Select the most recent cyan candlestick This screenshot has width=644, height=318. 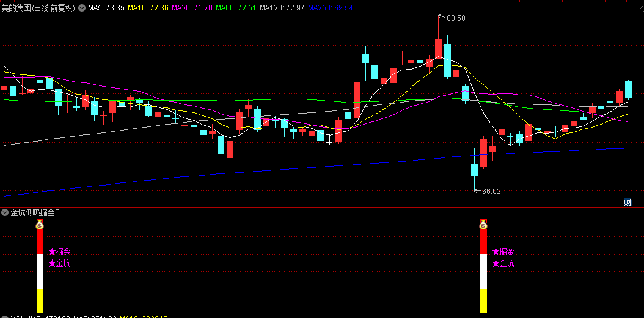628,90
